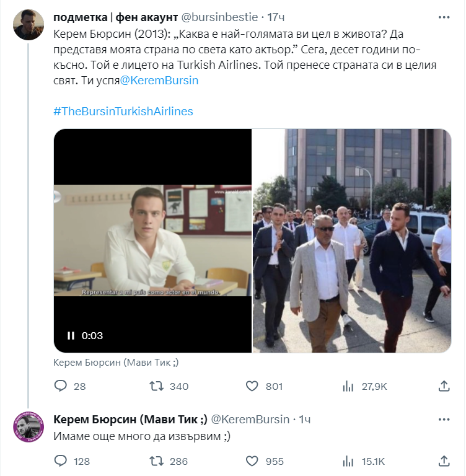View analytics of the 27,9K views tweet

click(348, 386)
